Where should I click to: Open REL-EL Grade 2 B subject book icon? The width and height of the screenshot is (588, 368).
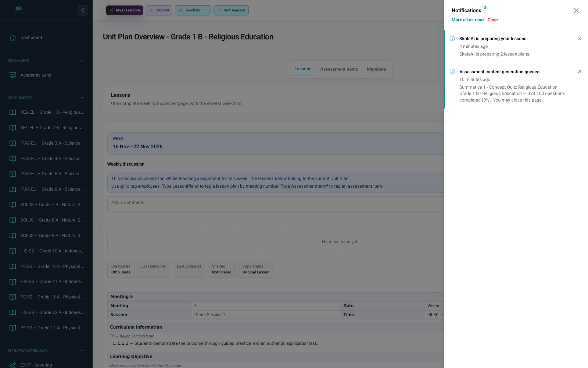tap(12, 128)
